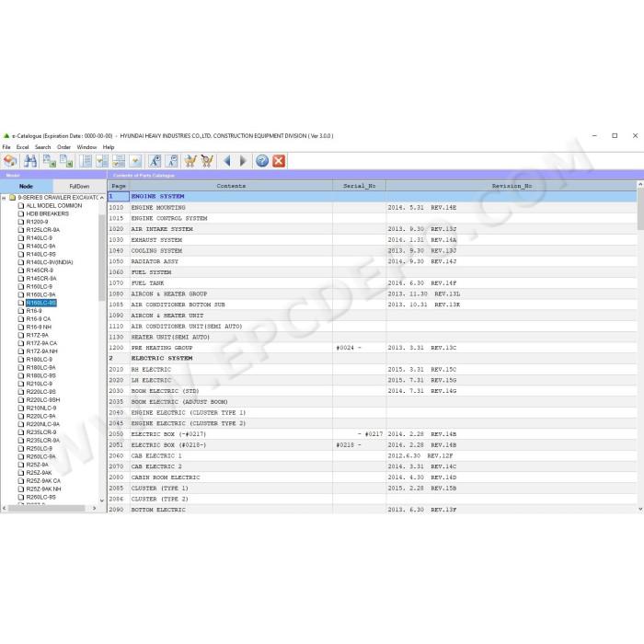This screenshot has width=644, height=644.
Task: Click the two-pane list view icon
Action: tap(102, 161)
